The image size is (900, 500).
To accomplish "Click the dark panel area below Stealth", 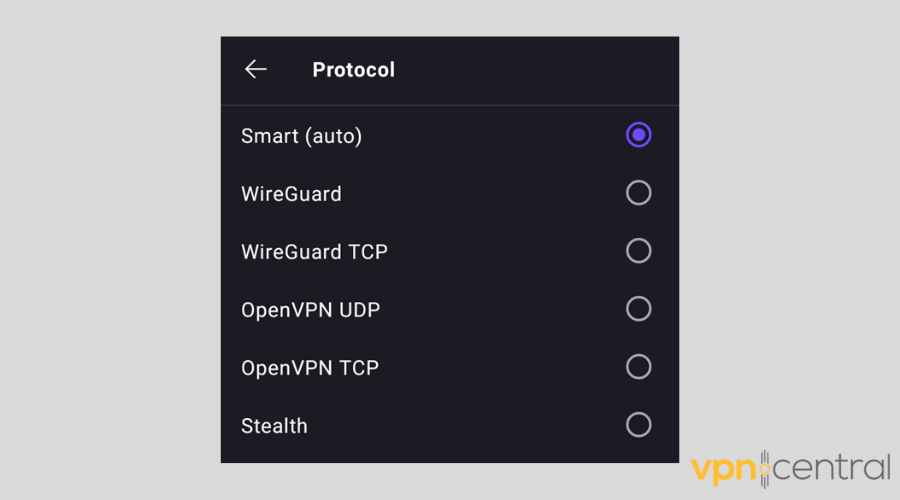I will pyautogui.click(x=450, y=452).
